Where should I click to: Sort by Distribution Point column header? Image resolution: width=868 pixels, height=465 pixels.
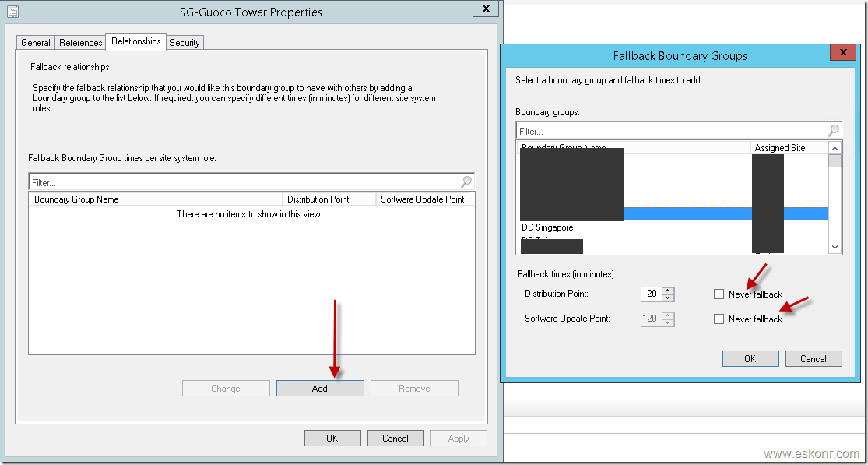point(329,199)
